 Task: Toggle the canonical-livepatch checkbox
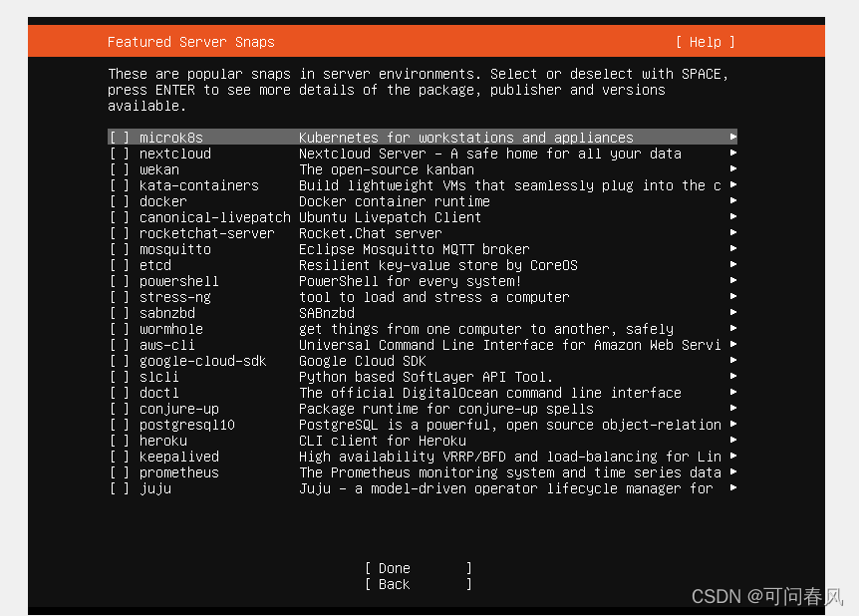click(120, 217)
